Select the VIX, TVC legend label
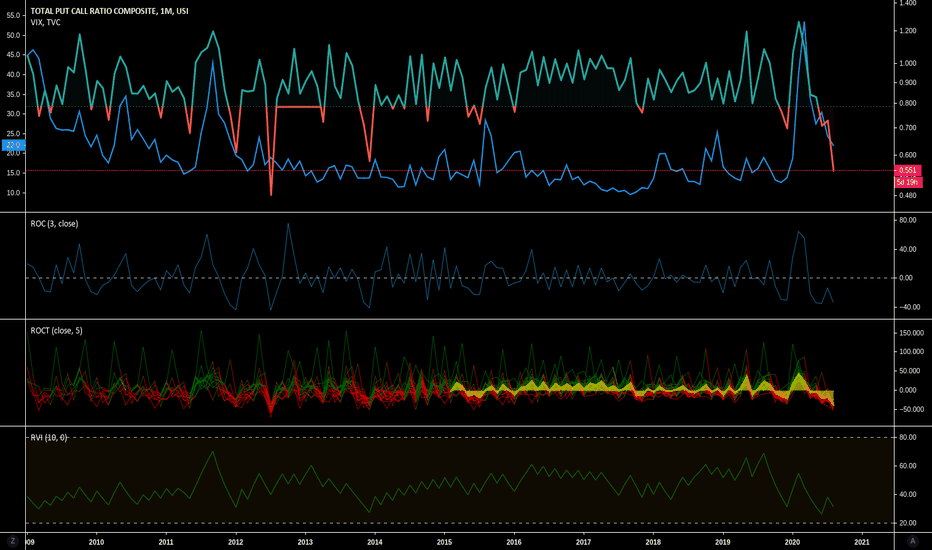Image resolution: width=932 pixels, height=550 pixels. pyautogui.click(x=45, y=23)
